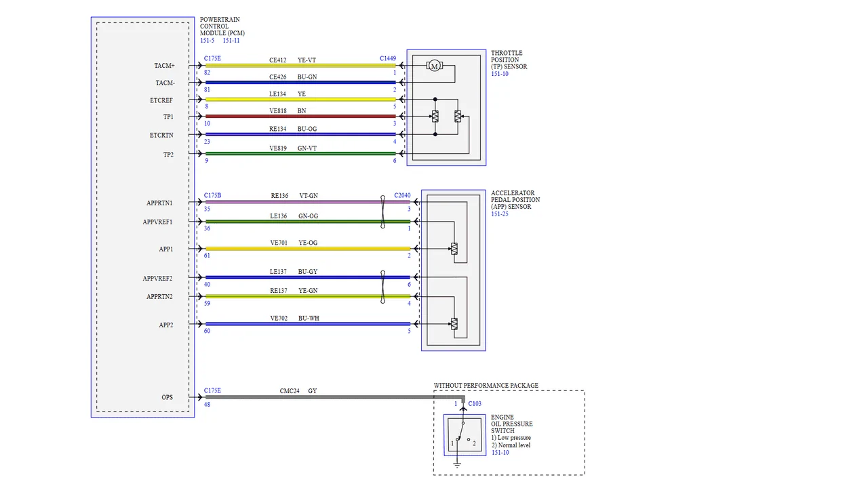Open the 151-5 page reference link

(x=207, y=41)
